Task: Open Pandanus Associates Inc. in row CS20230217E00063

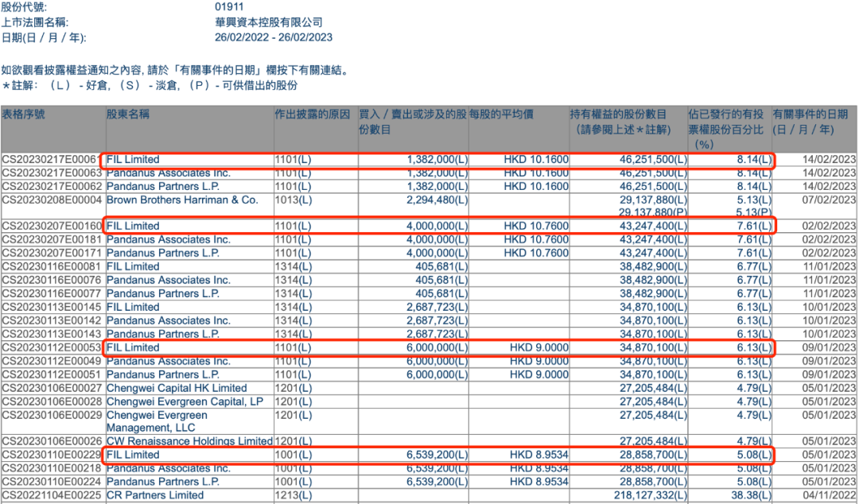Action: 168,173
